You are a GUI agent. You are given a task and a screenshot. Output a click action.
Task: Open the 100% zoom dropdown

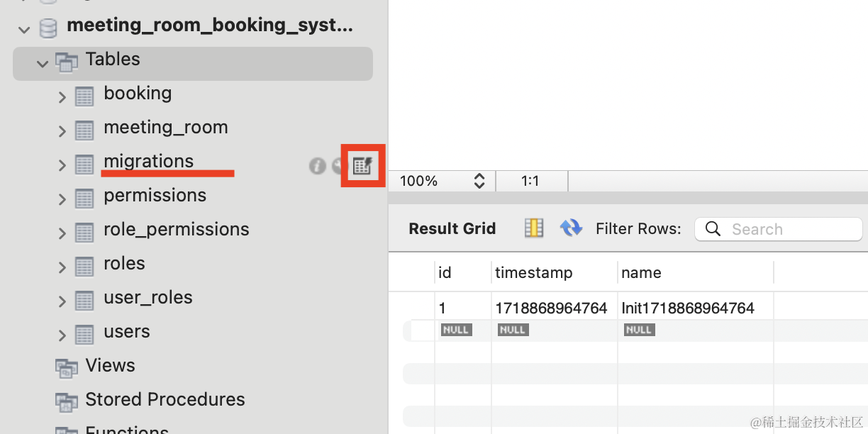(x=479, y=181)
